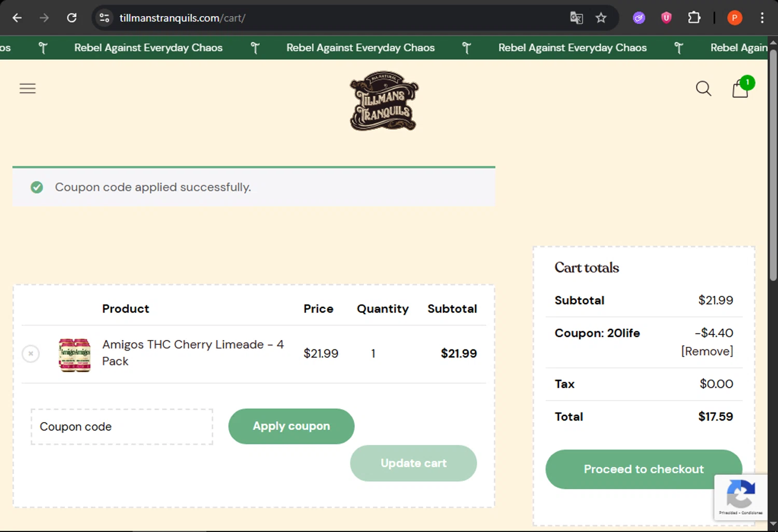Image resolution: width=778 pixels, height=532 pixels.
Task: Open the Chrome profile avatar
Action: (x=734, y=18)
